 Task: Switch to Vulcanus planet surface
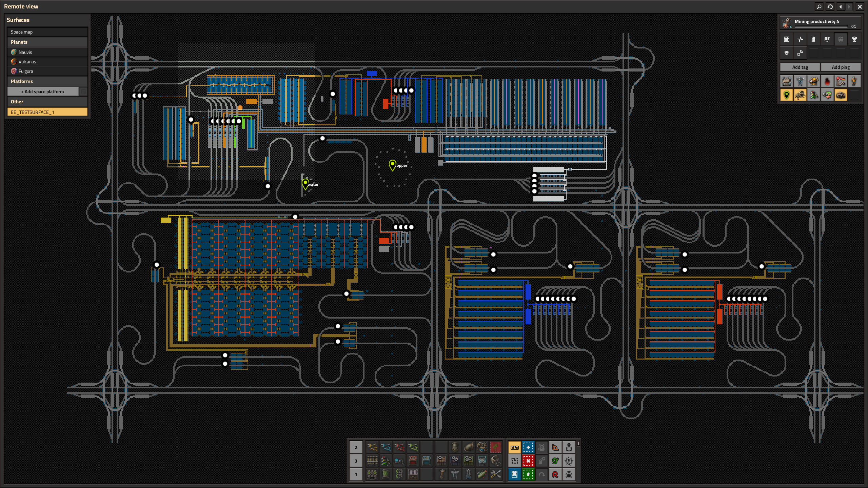pos(47,62)
